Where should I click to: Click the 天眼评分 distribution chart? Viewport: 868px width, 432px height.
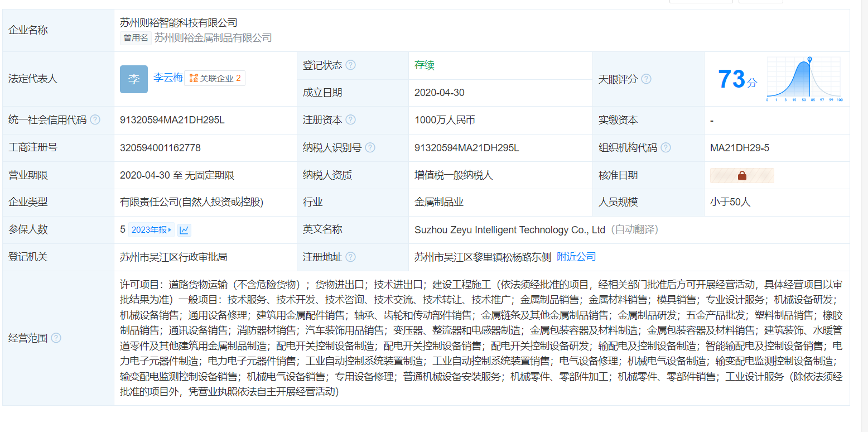point(804,79)
